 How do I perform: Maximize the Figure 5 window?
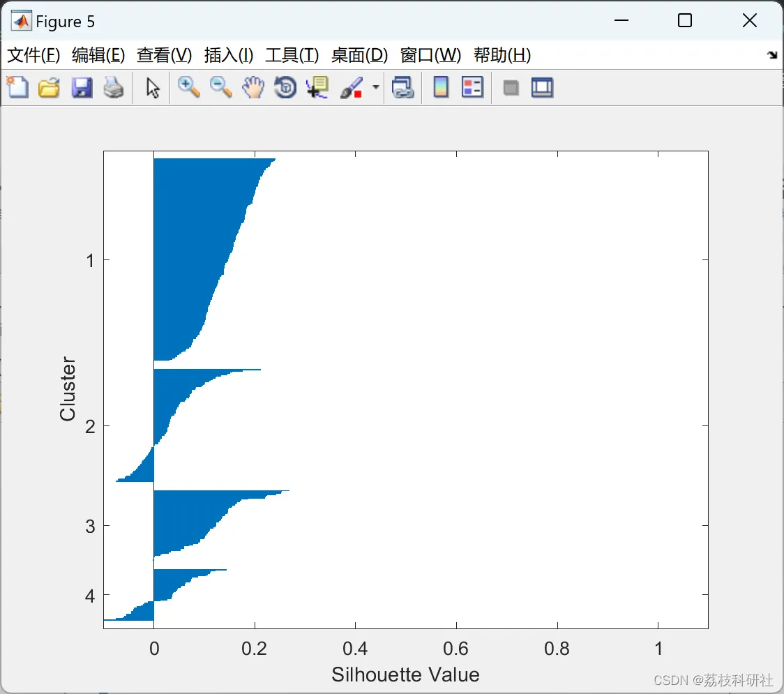tap(684, 20)
